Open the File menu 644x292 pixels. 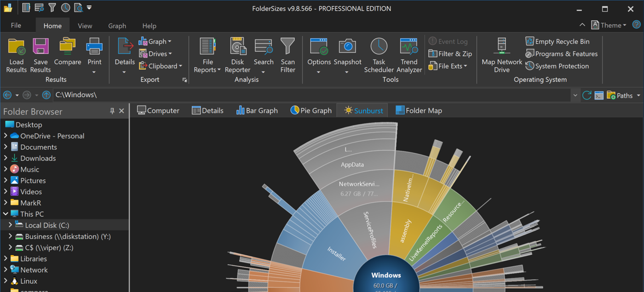(x=16, y=25)
